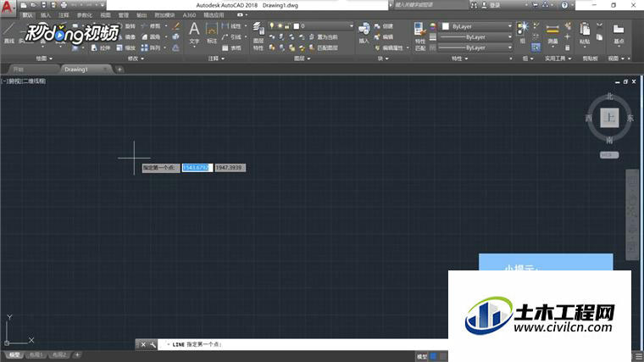Click the 编辑属性 Edit Attributes button

coord(389,47)
